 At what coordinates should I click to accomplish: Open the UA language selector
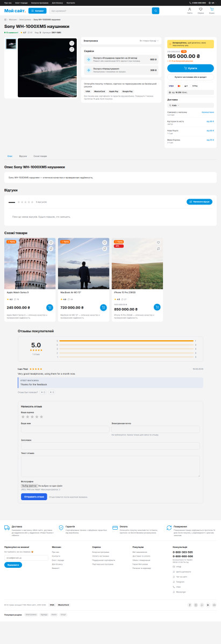click(212, 3)
